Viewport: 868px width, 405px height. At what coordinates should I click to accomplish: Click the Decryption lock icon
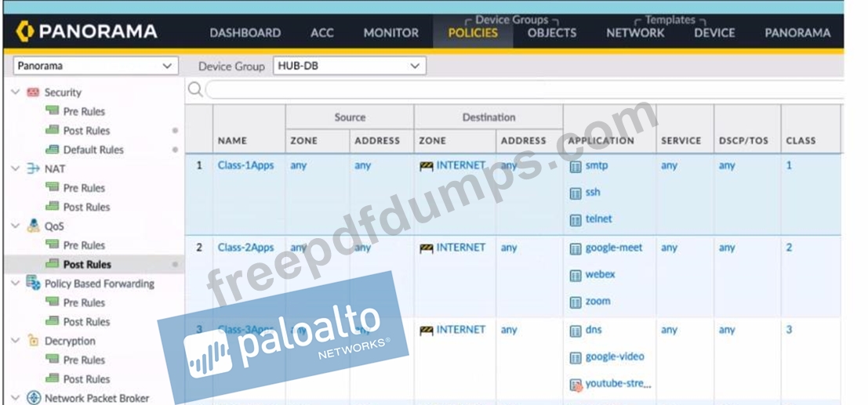[x=33, y=341]
